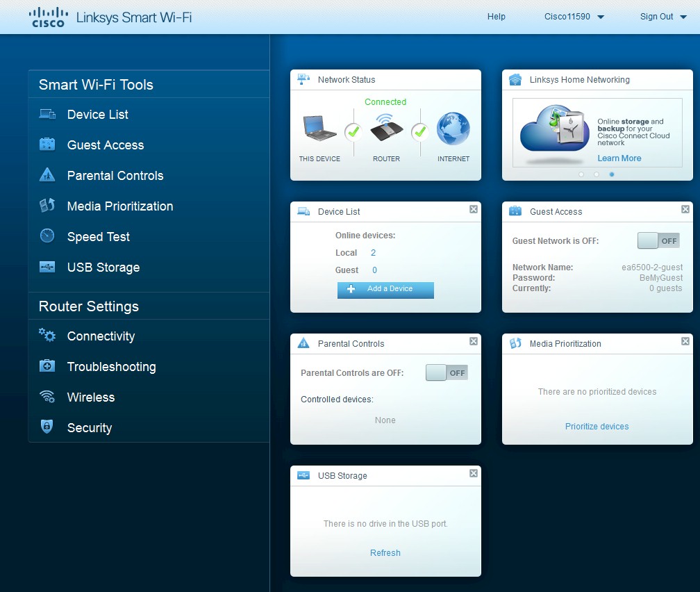
Task: Close the Media Prioritization widget
Action: [x=685, y=341]
